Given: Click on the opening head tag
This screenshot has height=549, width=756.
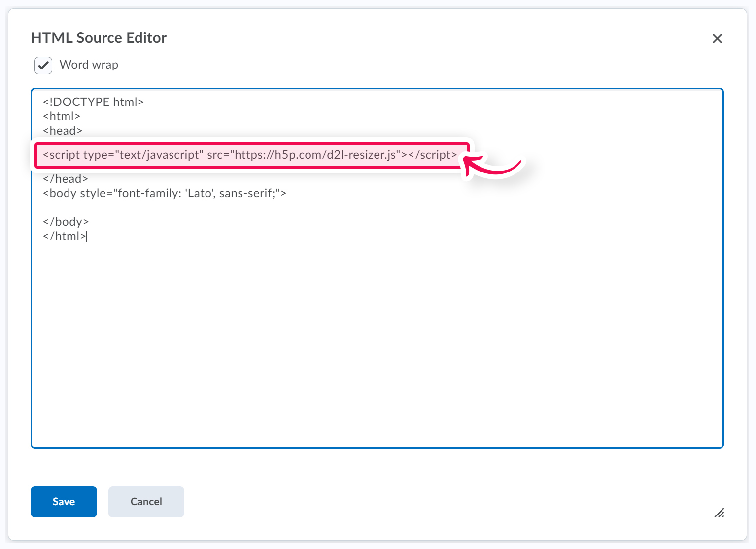Looking at the screenshot, I should point(63,131).
